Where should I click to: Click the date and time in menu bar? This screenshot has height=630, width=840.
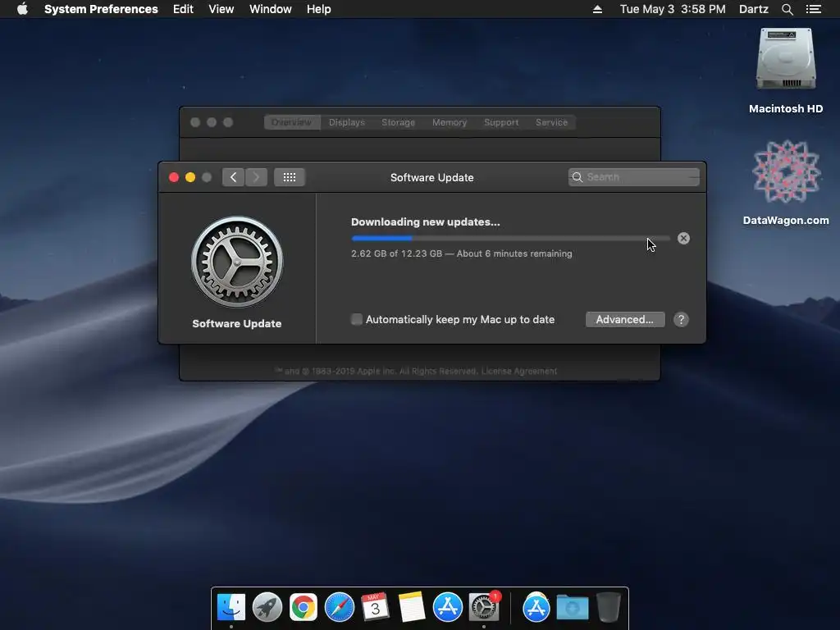coord(673,9)
